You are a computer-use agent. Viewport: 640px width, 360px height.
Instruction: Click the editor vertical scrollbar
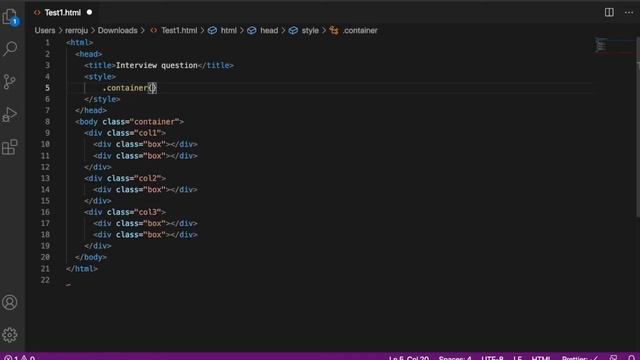click(x=638, y=127)
